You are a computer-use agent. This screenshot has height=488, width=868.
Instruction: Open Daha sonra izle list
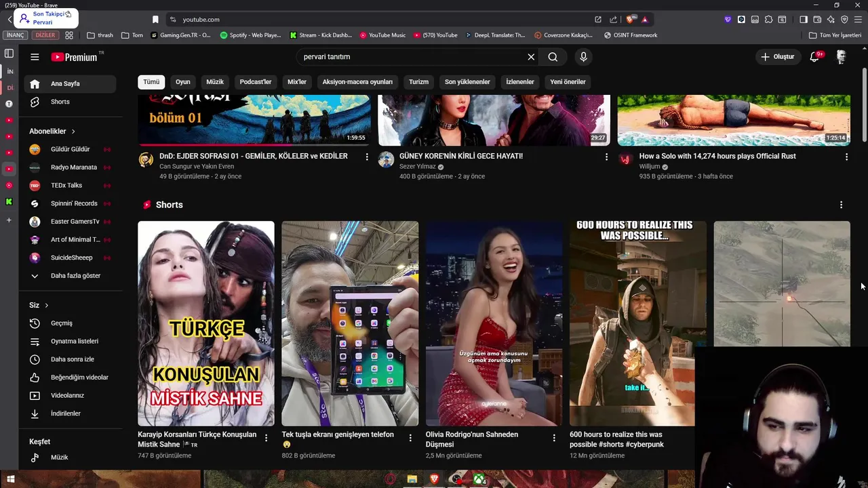tap(71, 359)
